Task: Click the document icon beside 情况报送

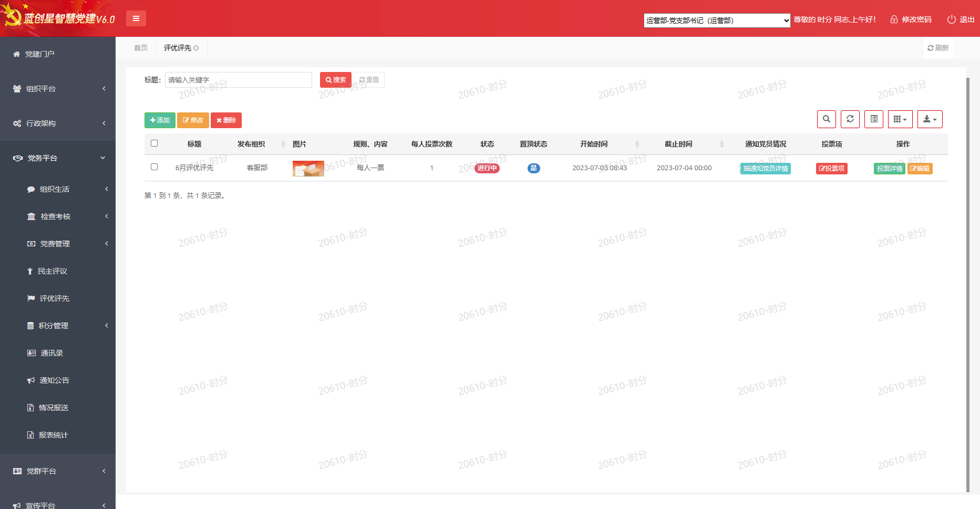Action: 30,408
